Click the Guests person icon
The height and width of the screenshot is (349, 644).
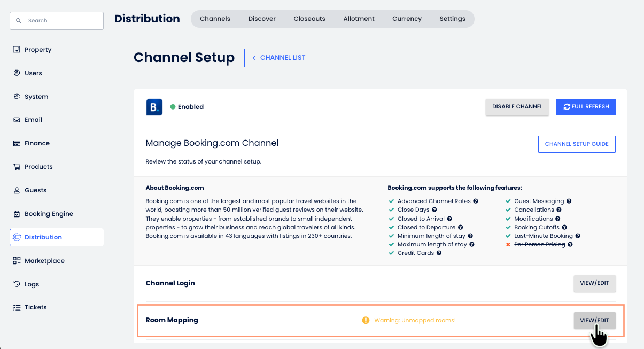click(17, 190)
